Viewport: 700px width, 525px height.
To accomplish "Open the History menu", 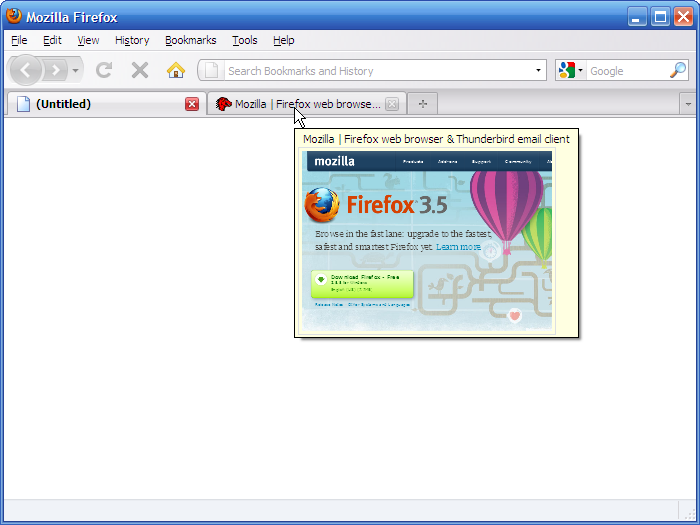I will point(132,40).
